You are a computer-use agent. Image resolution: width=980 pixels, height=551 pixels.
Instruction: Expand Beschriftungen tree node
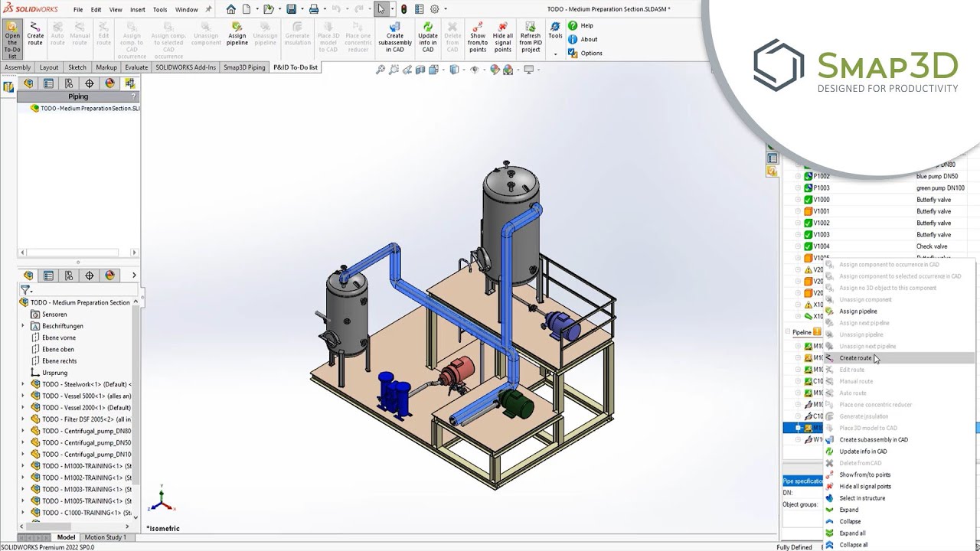[23, 326]
